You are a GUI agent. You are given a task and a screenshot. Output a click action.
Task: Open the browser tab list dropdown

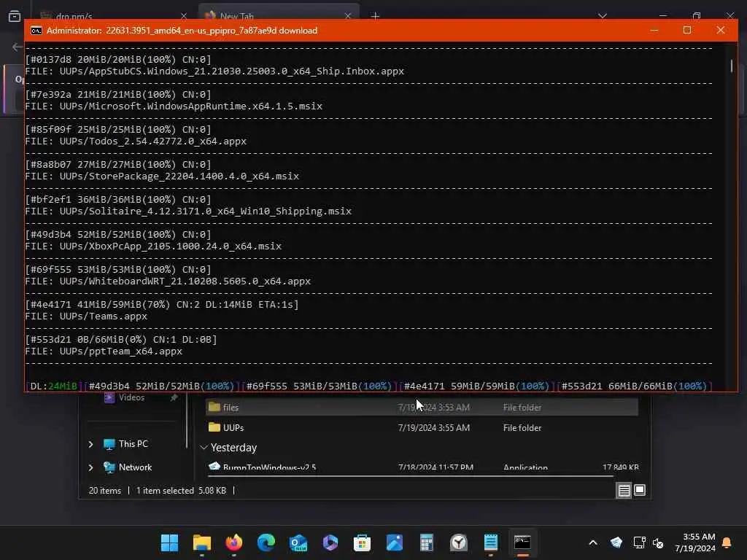click(x=603, y=16)
